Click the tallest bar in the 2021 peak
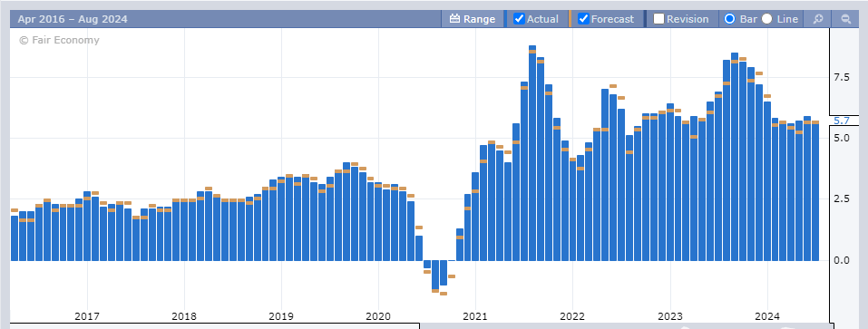Screen dimensions: 868x329 click(532, 153)
